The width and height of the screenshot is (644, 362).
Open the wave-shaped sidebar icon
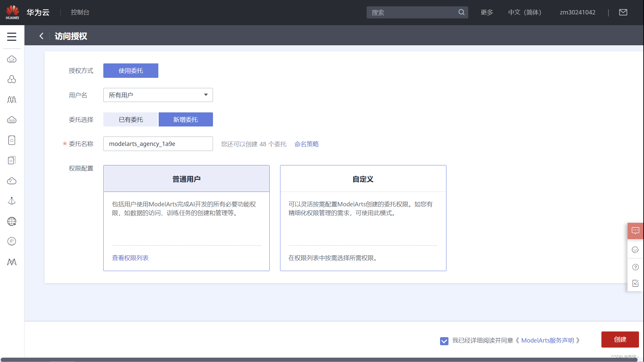point(12,100)
